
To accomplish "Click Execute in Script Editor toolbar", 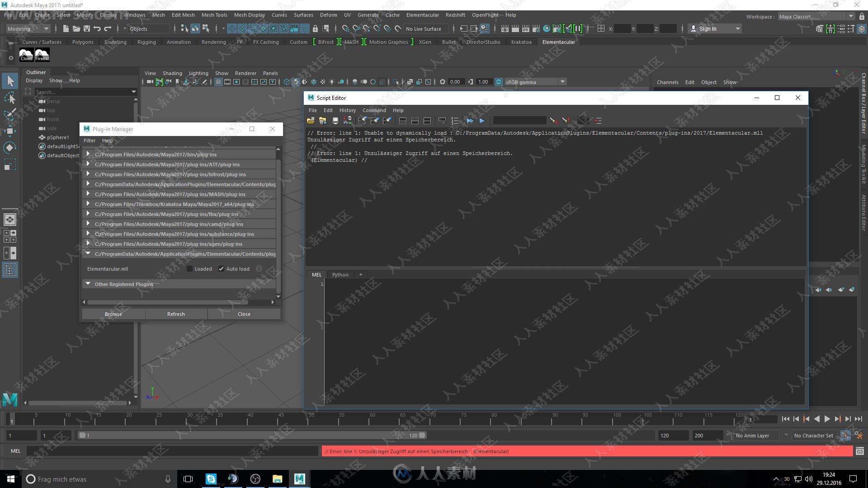I will pos(482,121).
